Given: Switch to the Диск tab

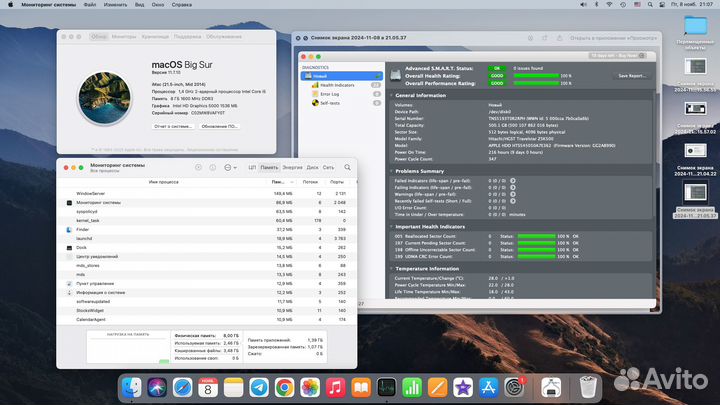Looking at the screenshot, I should 312,168.
